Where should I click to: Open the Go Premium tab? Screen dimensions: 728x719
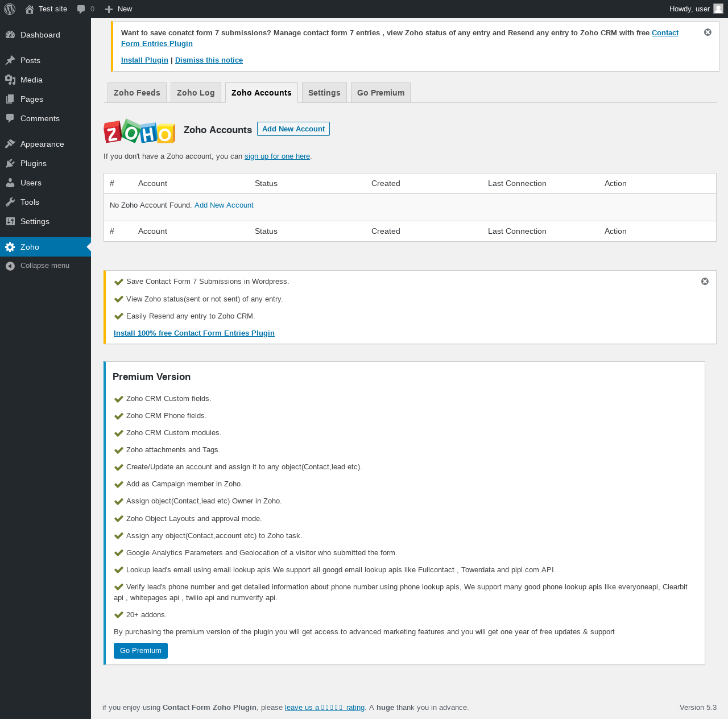[380, 93]
